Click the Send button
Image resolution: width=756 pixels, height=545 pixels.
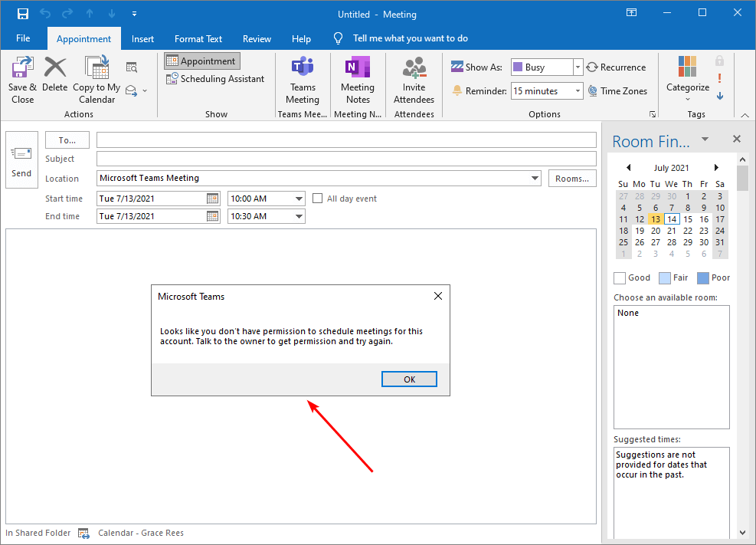[21, 160]
